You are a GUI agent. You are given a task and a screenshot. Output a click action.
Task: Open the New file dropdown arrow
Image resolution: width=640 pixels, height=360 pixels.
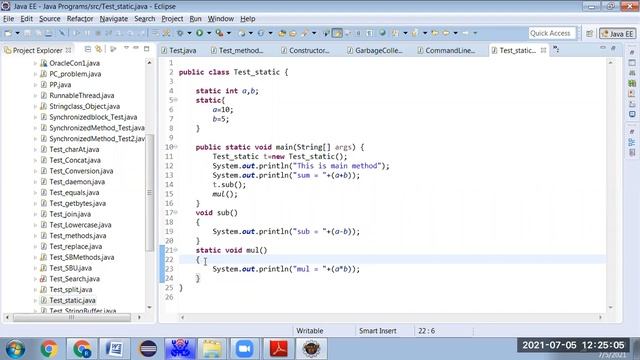18,33
